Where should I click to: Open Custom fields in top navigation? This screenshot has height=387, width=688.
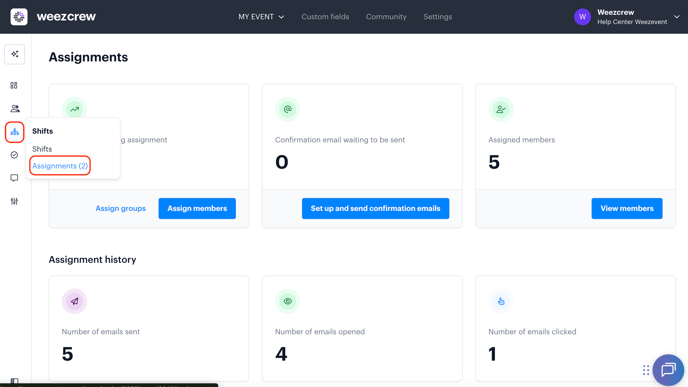click(325, 17)
